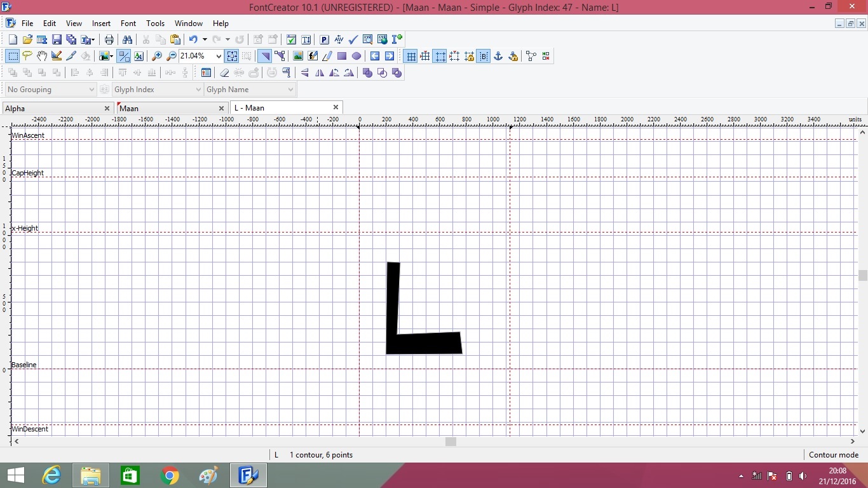Screen dimensions: 868x488
Task: Expand the No Grouping dropdown
Action: 91,90
